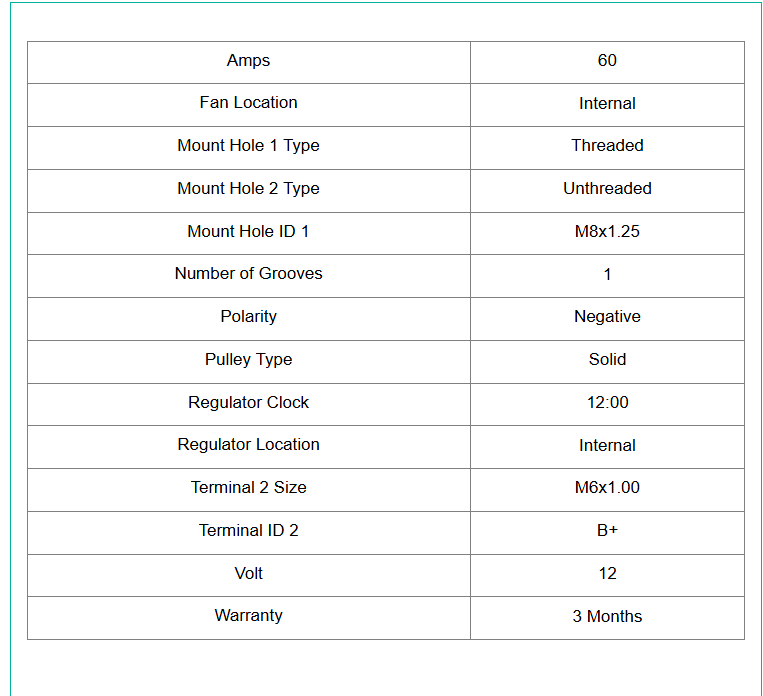Click the Number of Grooves label
The width and height of the screenshot is (763, 696).
pos(248,274)
